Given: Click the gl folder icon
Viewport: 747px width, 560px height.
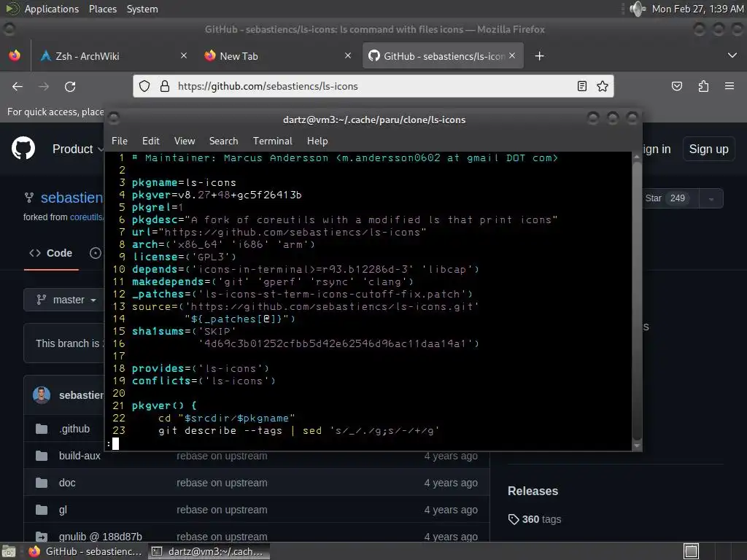Looking at the screenshot, I should click(42, 510).
